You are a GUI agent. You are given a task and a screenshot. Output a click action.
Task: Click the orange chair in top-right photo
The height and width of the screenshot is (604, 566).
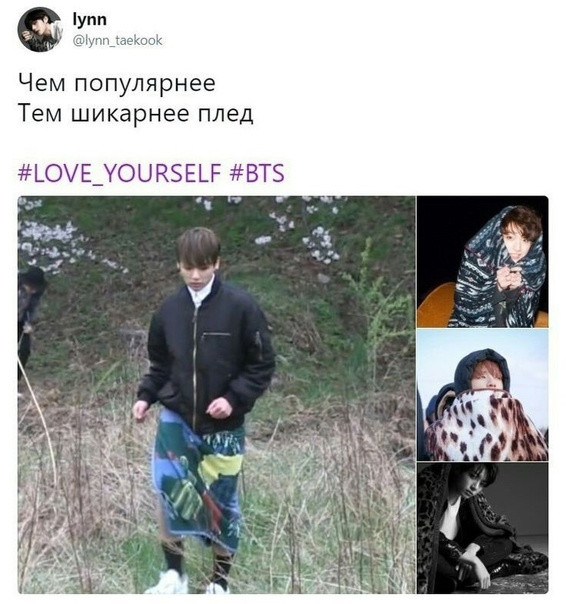pyautogui.click(x=437, y=305)
